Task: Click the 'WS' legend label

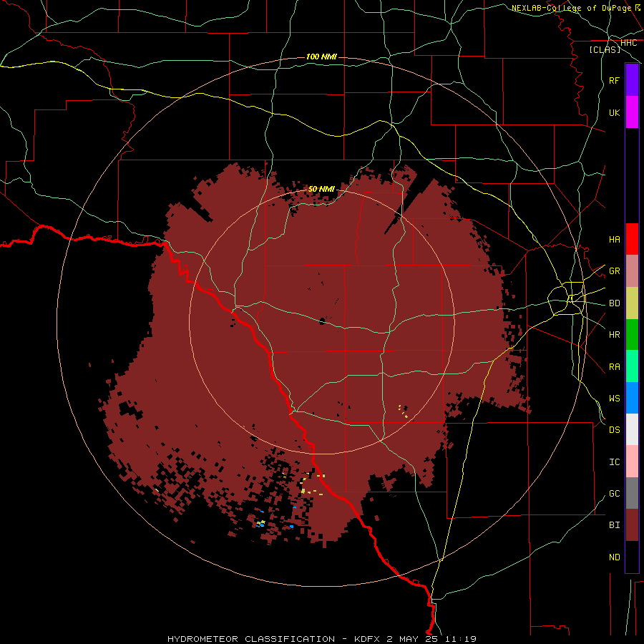Action: [614, 399]
